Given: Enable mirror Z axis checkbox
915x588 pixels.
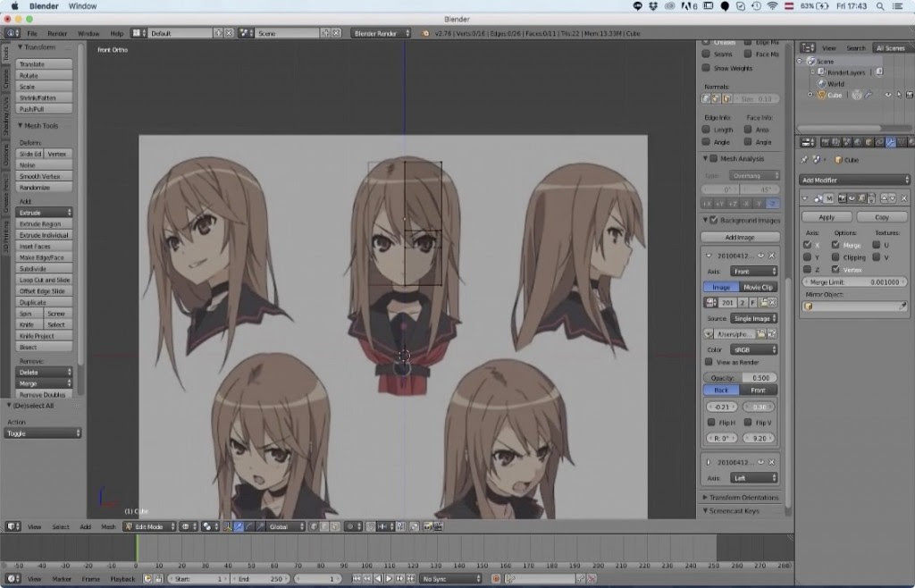Looking at the screenshot, I should point(807,270).
